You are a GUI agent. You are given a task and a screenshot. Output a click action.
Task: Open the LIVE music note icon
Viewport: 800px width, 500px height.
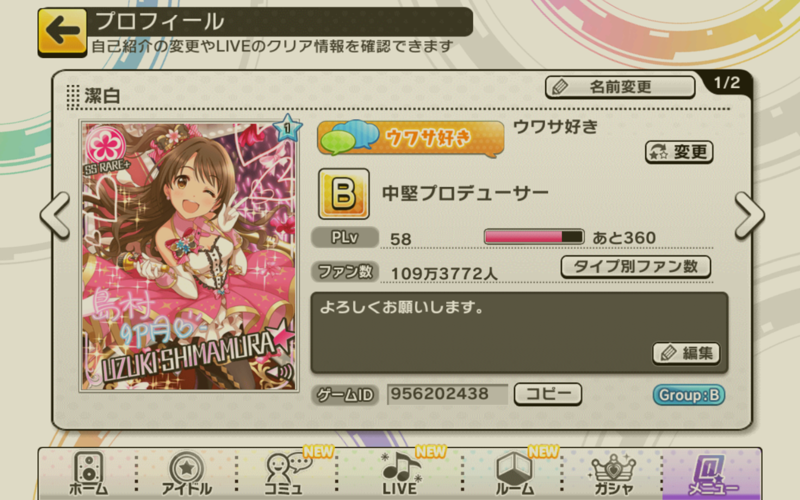(401, 473)
